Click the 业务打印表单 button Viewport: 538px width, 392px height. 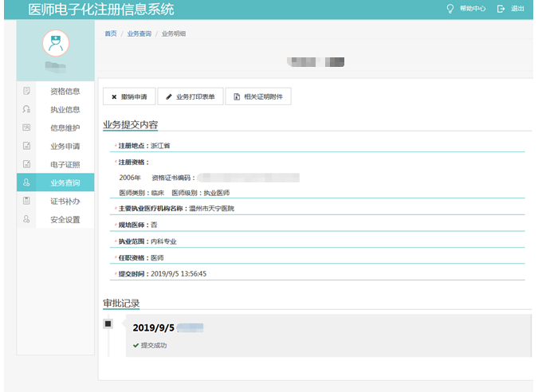click(190, 96)
